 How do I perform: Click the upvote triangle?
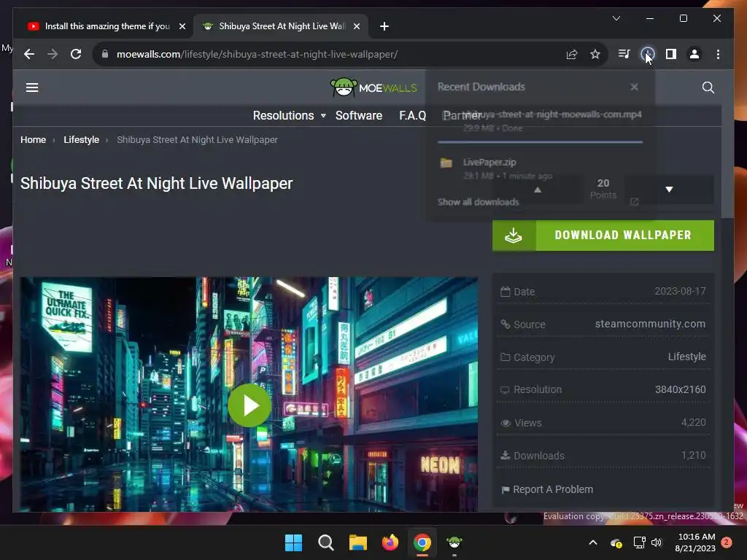(538, 190)
